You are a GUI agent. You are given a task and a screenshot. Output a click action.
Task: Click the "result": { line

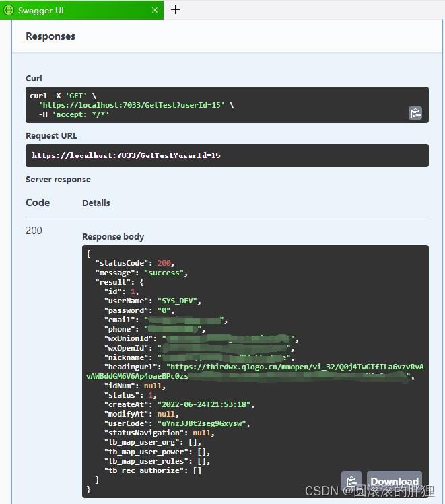coord(119,282)
